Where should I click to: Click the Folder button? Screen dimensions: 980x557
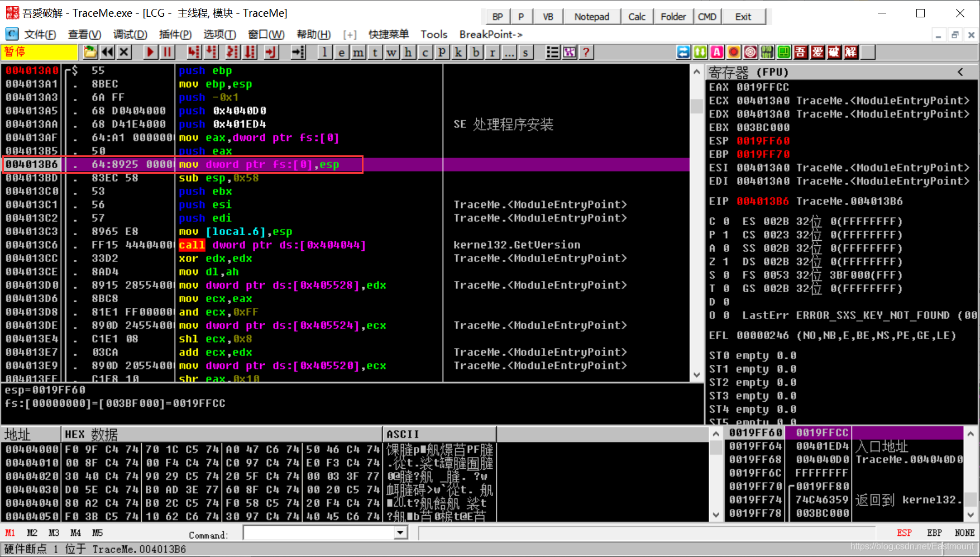click(673, 17)
